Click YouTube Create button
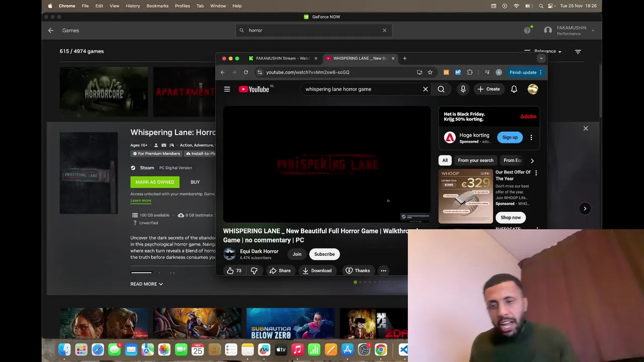The height and width of the screenshot is (362, 644). tap(489, 89)
